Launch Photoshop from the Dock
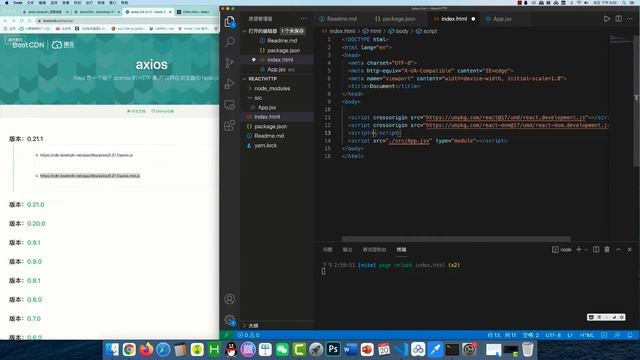This screenshot has width=640, height=360. pos(333,350)
